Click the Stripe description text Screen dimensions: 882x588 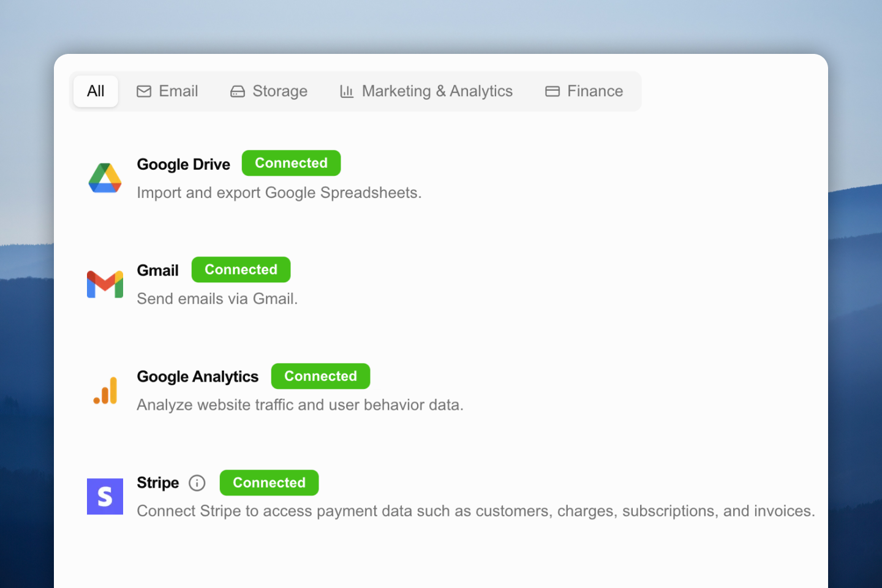tap(475, 511)
